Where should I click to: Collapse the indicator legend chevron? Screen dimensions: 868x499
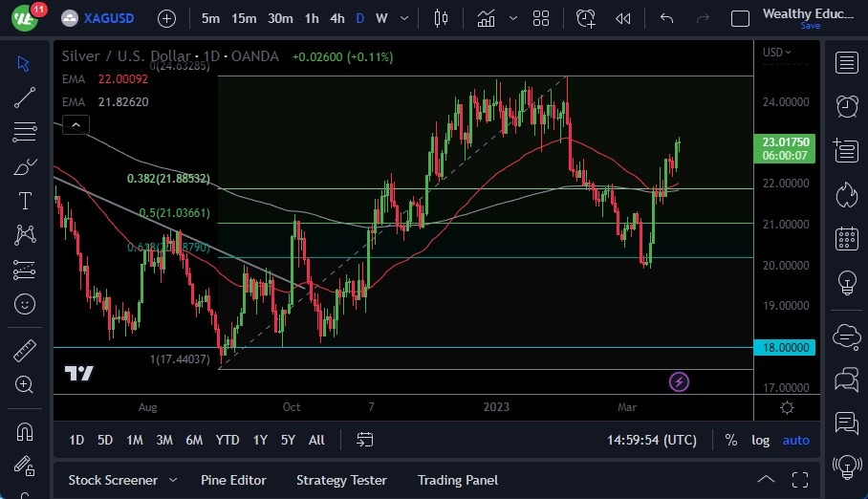click(76, 124)
